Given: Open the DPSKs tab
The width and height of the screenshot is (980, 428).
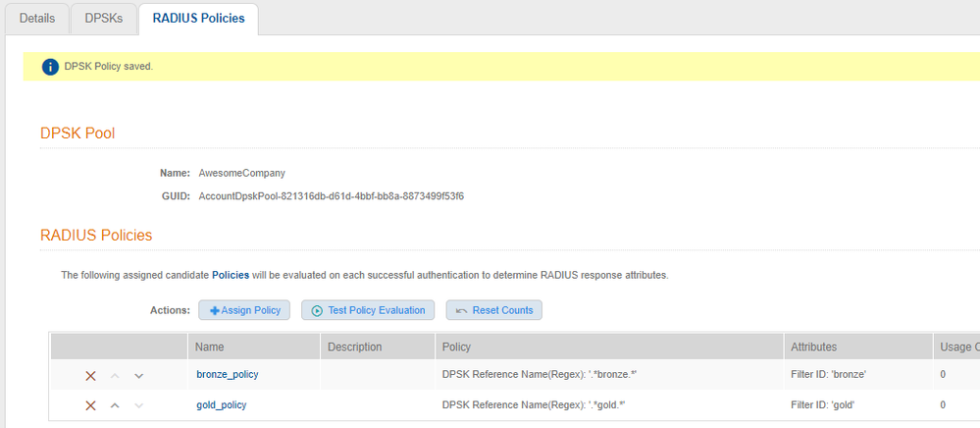Looking at the screenshot, I should point(103,19).
